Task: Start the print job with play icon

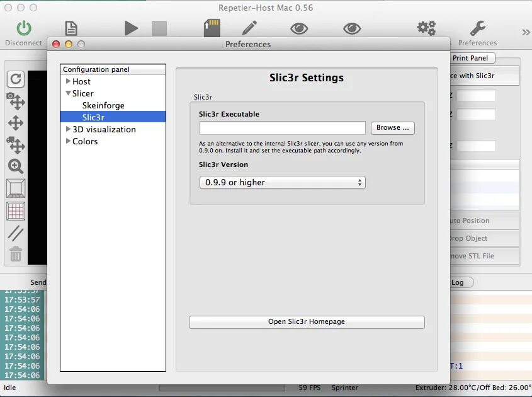Action: tap(131, 28)
